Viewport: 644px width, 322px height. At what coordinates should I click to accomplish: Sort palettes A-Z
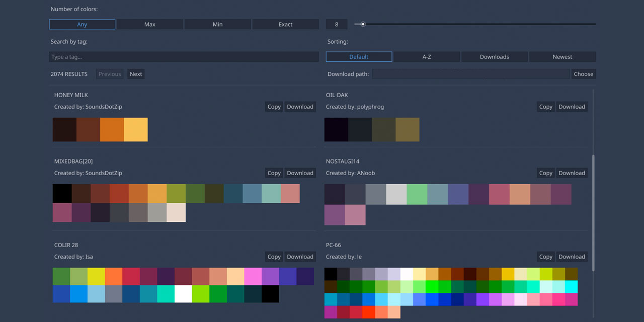[427, 57]
